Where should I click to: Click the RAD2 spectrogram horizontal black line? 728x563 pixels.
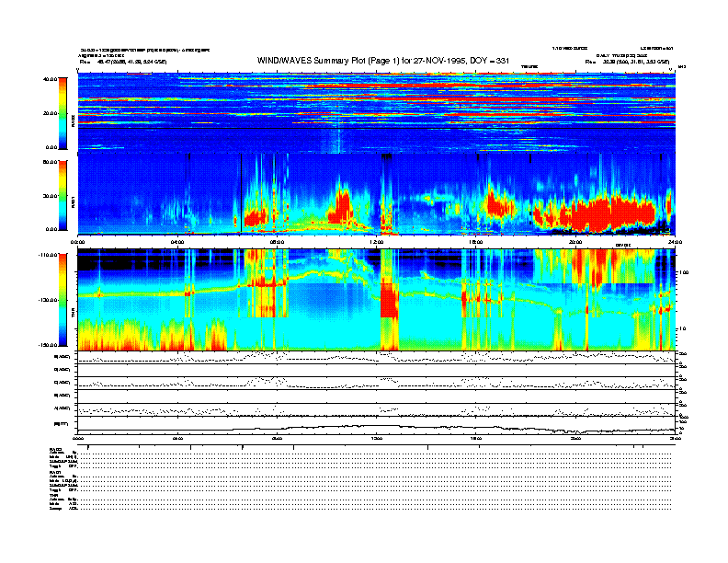pyautogui.click(x=377, y=128)
